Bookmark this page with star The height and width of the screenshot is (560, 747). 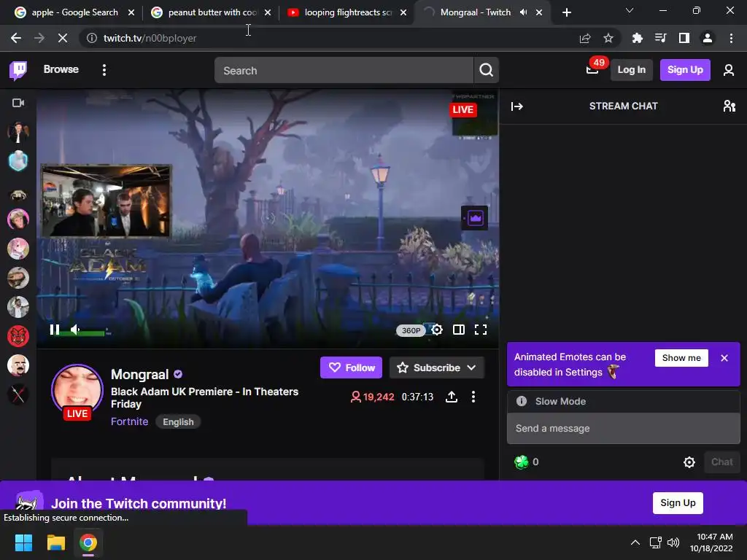point(608,38)
